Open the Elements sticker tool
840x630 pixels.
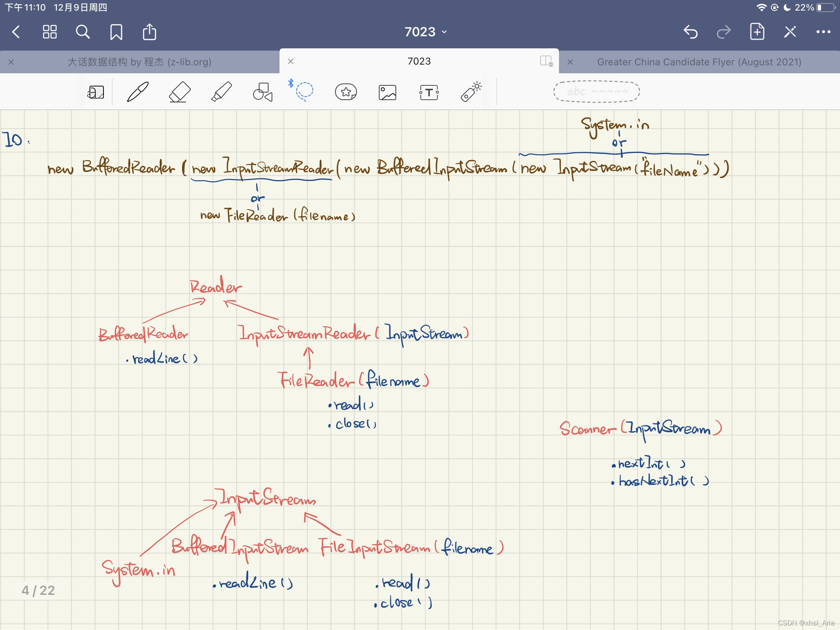point(346,92)
